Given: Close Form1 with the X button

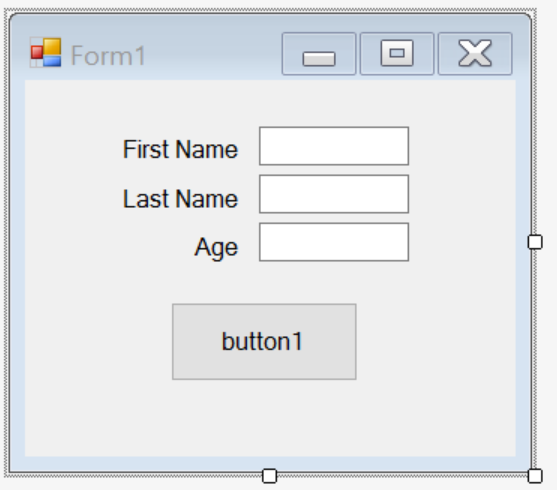Looking at the screenshot, I should [475, 54].
